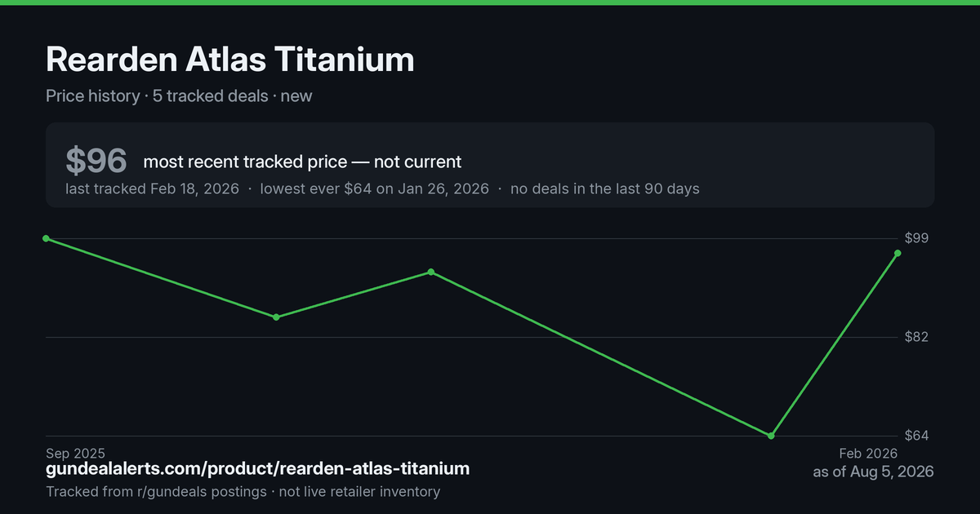Screen dimensions: 980x514
Task: Click the $96 most recent price figure
Action: [x=96, y=162]
